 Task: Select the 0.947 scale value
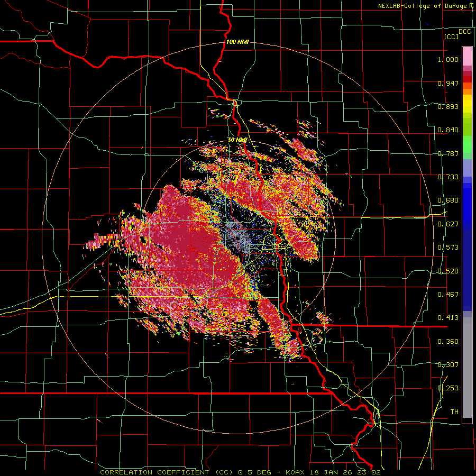pos(448,83)
